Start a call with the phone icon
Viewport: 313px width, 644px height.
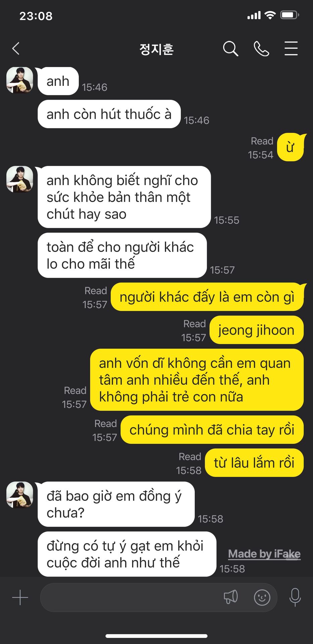[x=261, y=49]
